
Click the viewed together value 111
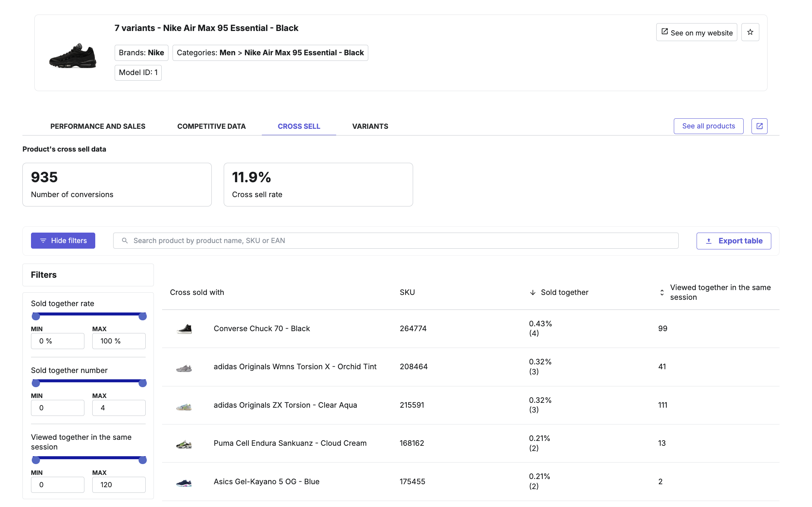click(663, 405)
